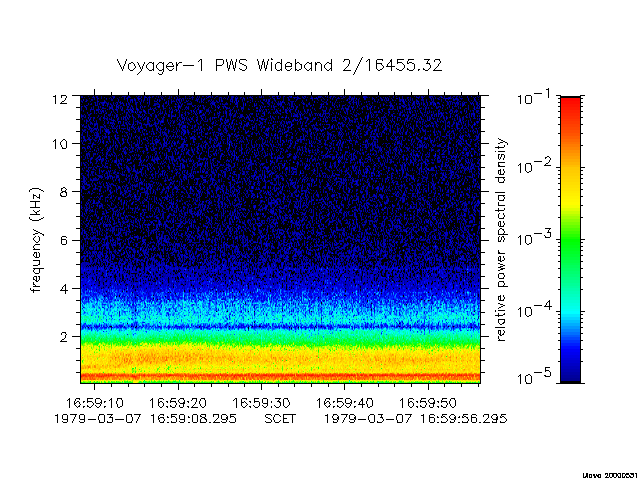Click the red top of the colorbar
640x480 pixels.
tap(571, 110)
